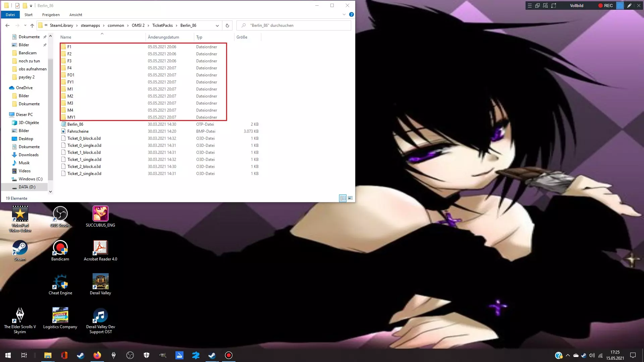Toggle pin on Dokumente quick access
Screen dimensions: 644x362
pyautogui.click(x=45, y=37)
